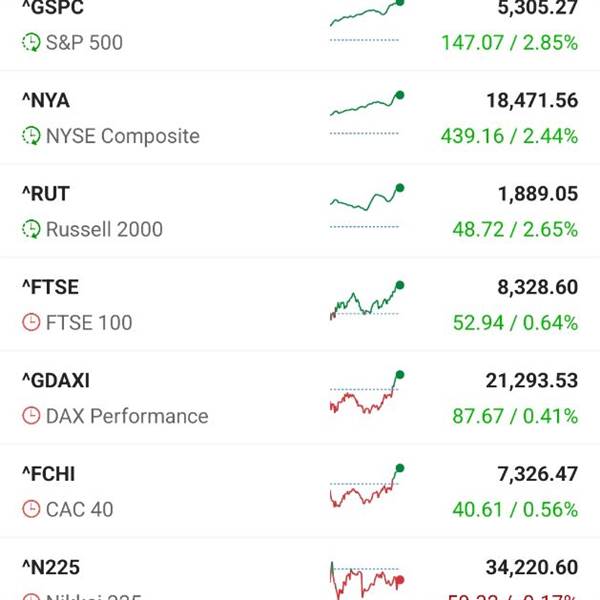Click the CAC 40 red clock icon
This screenshot has width=600, height=600.
(x=31, y=509)
